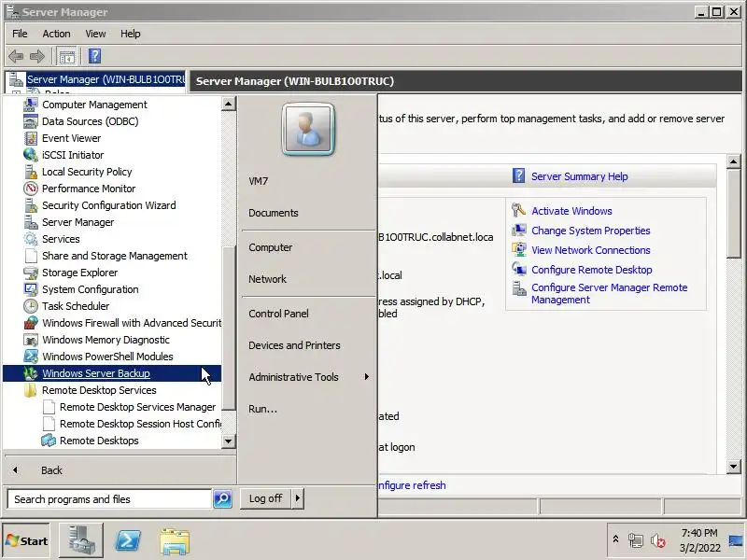Click Back in the Start menu
The image size is (747, 560).
(x=51, y=470)
